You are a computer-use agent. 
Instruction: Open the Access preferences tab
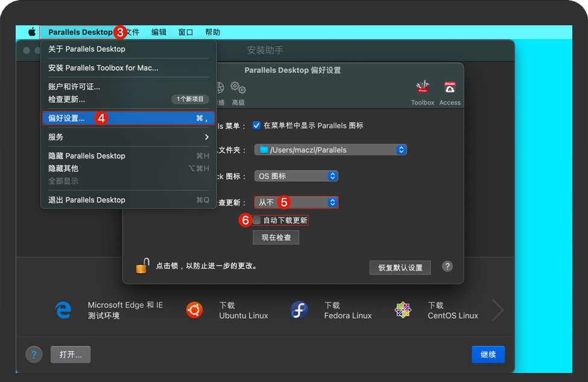450,93
